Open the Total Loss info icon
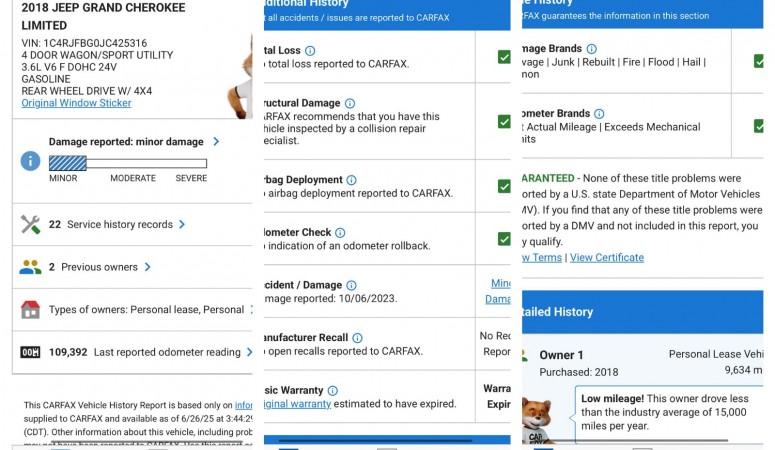This screenshot has height=450, width=775. pos(310,51)
